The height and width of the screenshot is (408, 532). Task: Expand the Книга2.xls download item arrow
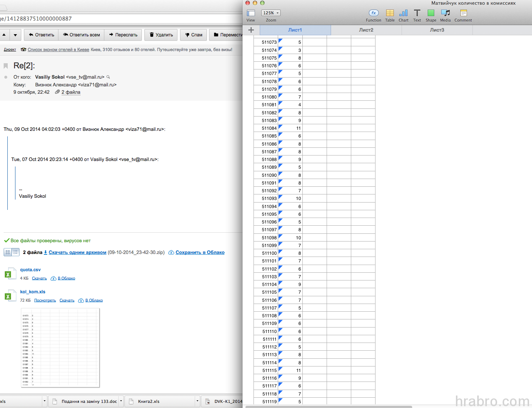click(x=197, y=401)
